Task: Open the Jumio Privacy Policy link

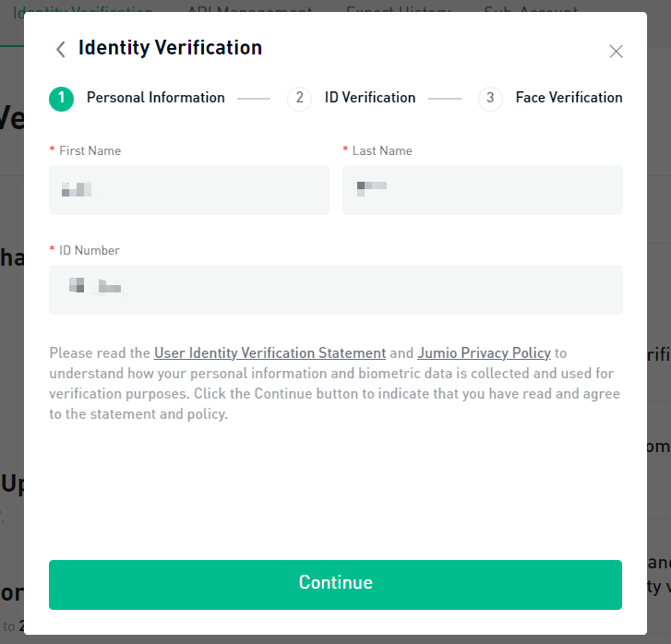Action: pyautogui.click(x=484, y=353)
